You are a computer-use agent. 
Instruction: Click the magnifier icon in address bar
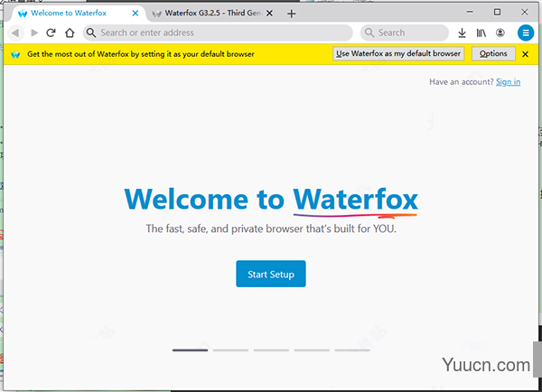91,33
